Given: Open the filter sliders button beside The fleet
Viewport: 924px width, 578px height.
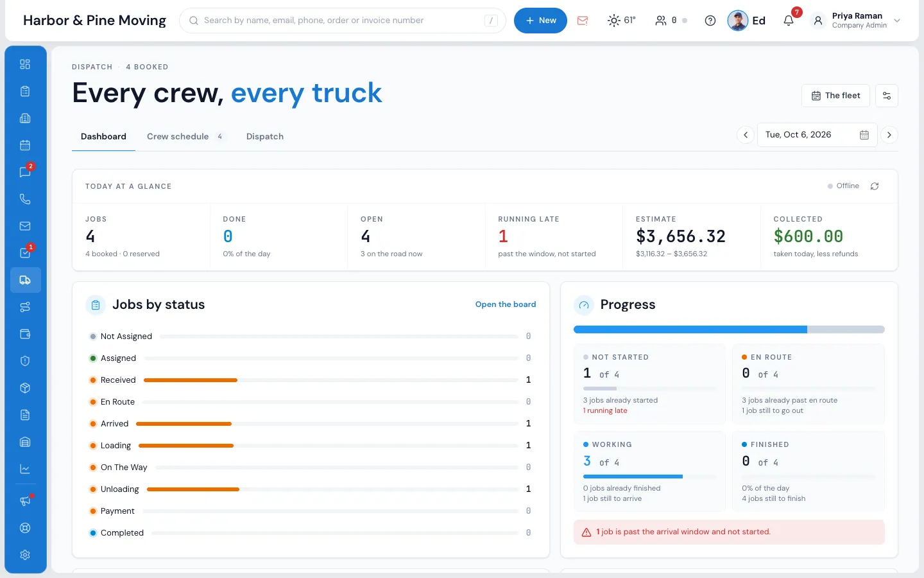Looking at the screenshot, I should click(x=887, y=96).
